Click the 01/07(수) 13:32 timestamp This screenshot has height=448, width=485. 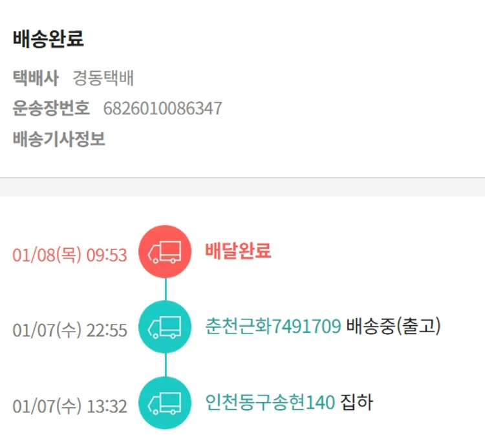tap(70, 406)
